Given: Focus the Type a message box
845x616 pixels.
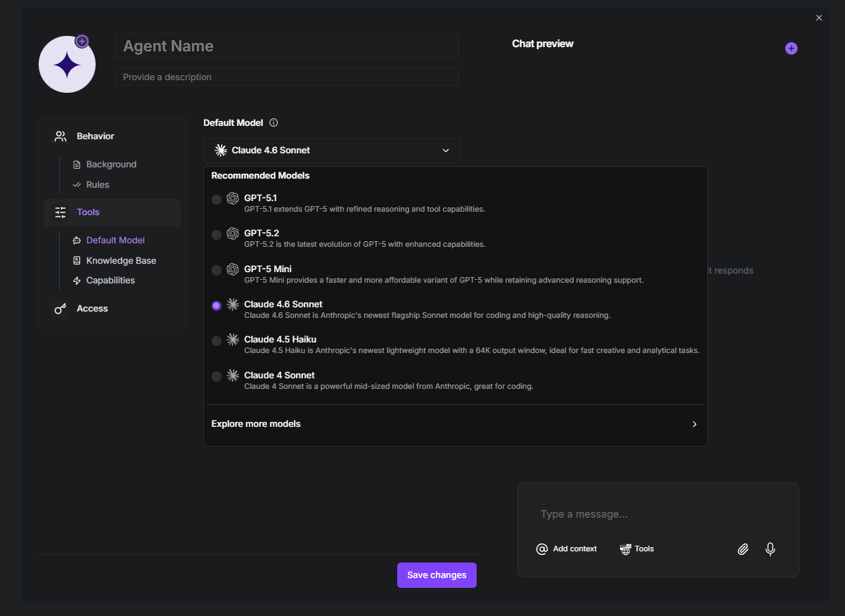Looking at the screenshot, I should [x=658, y=514].
